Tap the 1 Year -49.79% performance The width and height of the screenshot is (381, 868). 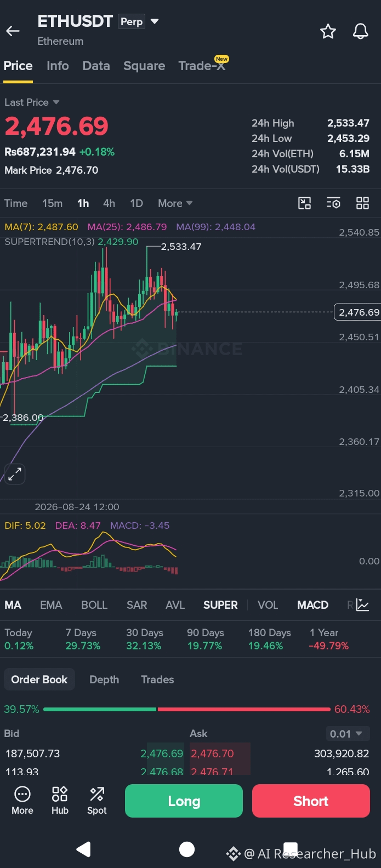[x=329, y=639]
